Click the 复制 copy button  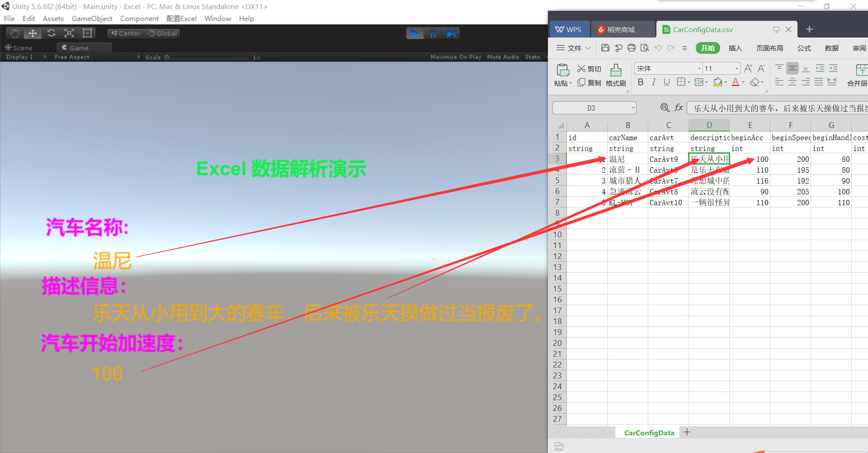(x=589, y=83)
